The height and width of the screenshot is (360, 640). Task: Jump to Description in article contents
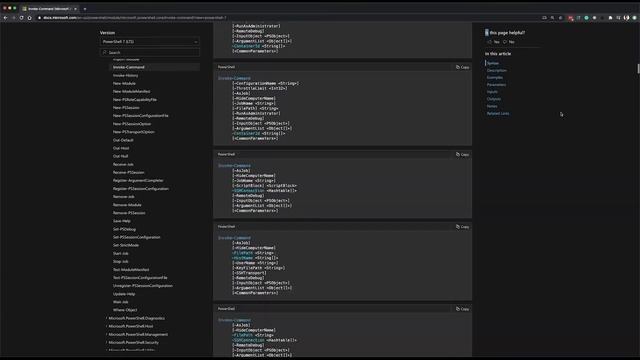point(497,70)
